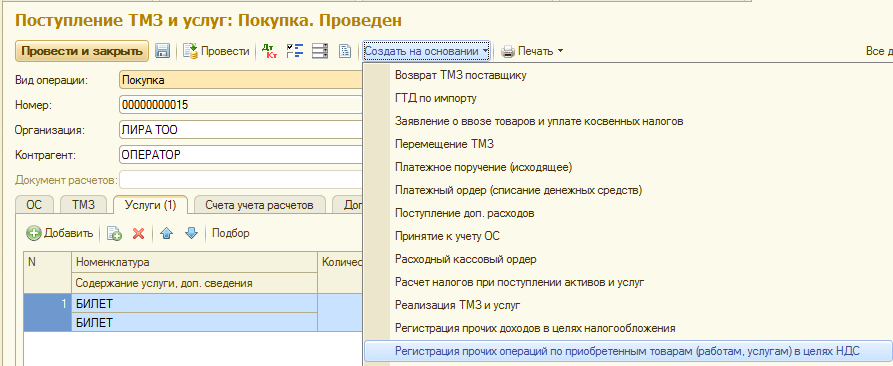The height and width of the screenshot is (366, 893).
Task: Open the Печать dropdown menu
Action: point(532,51)
